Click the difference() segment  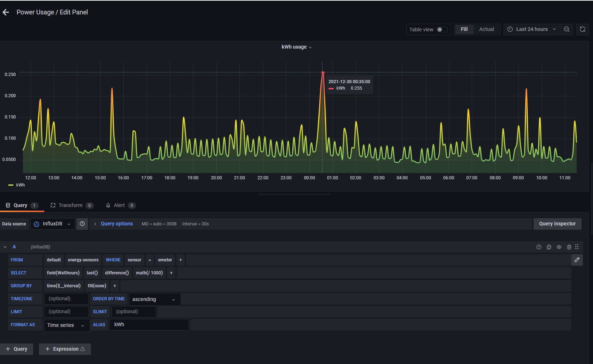tap(117, 273)
